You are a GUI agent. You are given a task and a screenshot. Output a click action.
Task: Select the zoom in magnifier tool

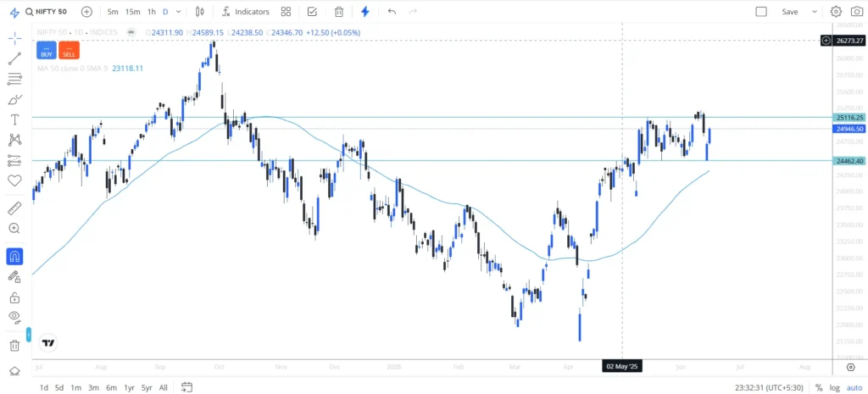click(15, 229)
